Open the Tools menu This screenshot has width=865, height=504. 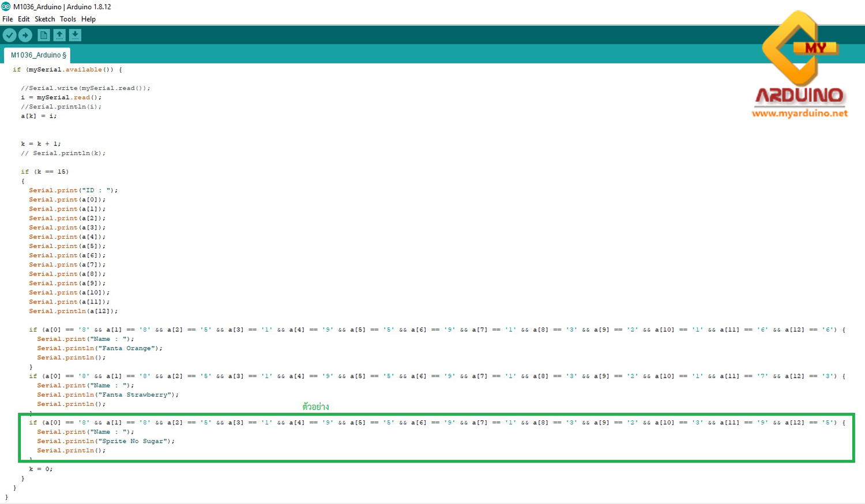coord(68,19)
